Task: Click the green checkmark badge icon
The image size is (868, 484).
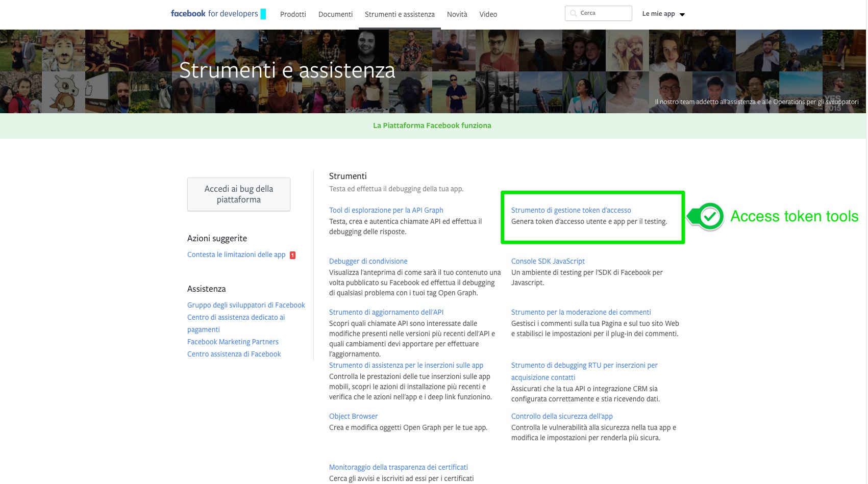Action: point(710,217)
